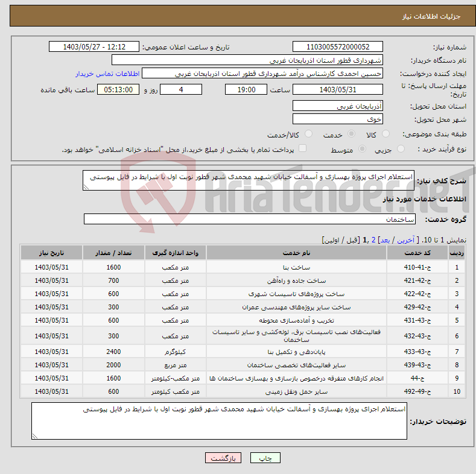Click unit متر مکعب-کیلومتر in row 9

175,378
